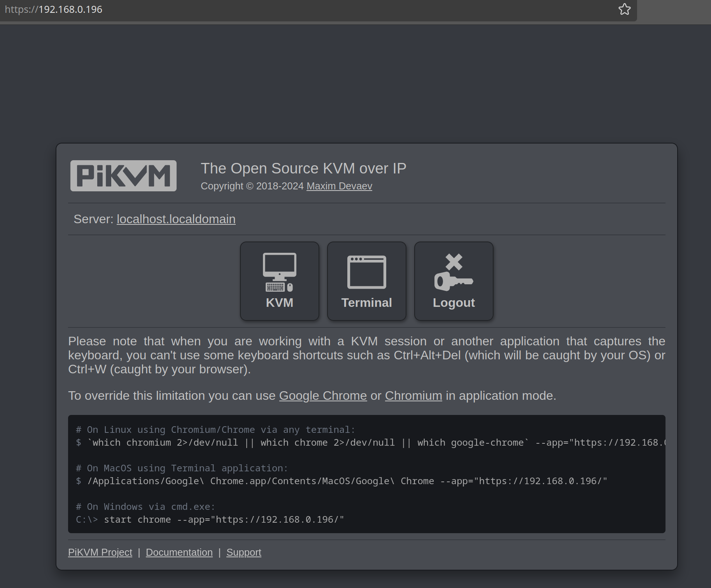Click the MacOS Google Chrome command line

(x=341, y=481)
